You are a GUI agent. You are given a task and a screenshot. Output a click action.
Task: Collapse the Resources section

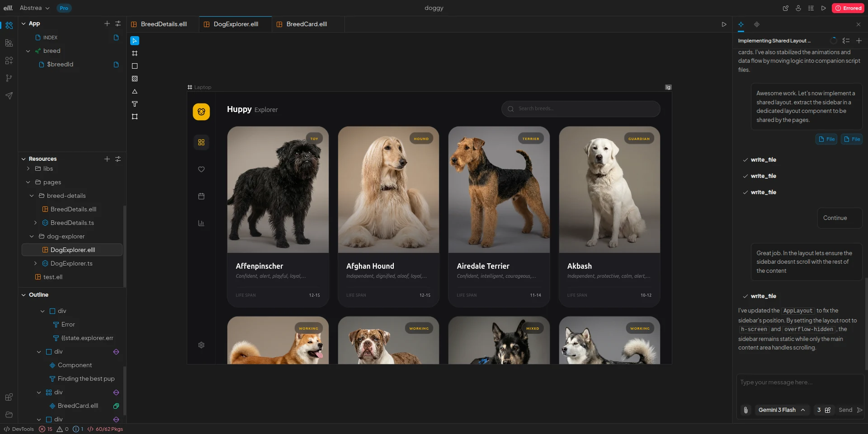24,159
